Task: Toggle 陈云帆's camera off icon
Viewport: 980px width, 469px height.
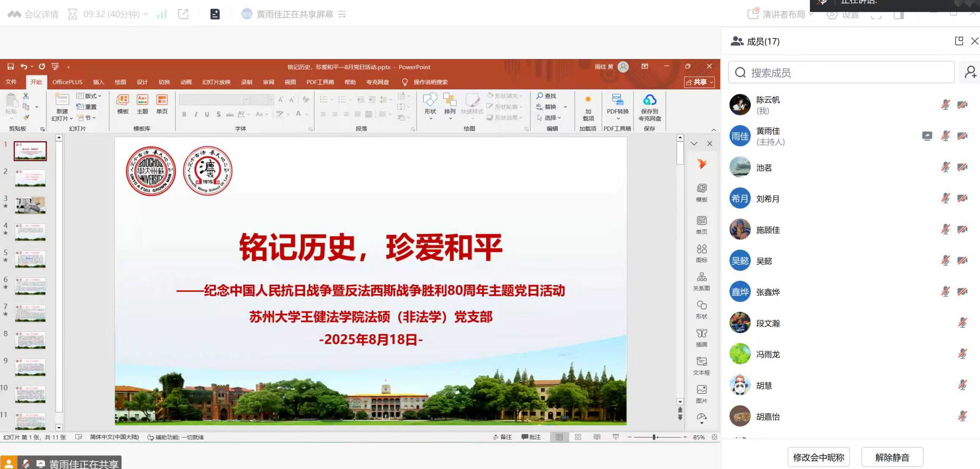Action: tap(962, 105)
